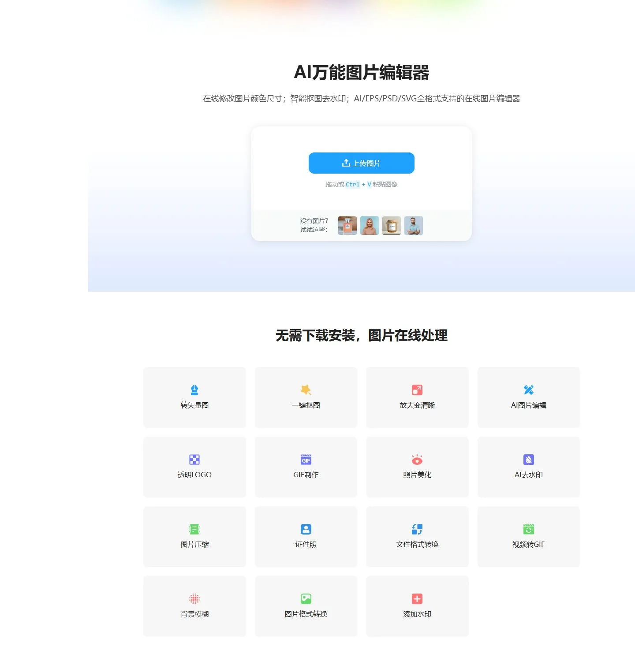Screen dimensions: 635x672
Task: Open the 转矢量图 pen icon
Action: coord(194,390)
